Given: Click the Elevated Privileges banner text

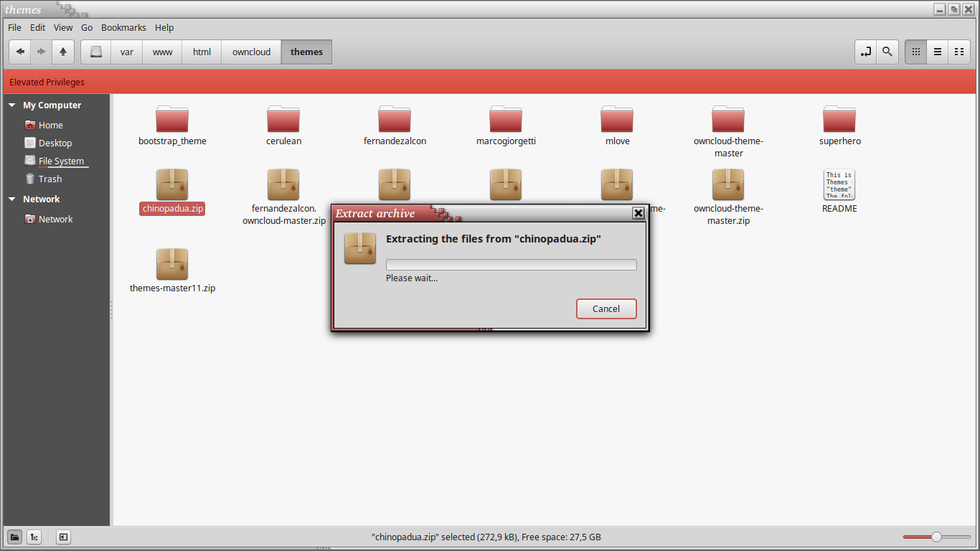Looking at the screenshot, I should pos(47,82).
